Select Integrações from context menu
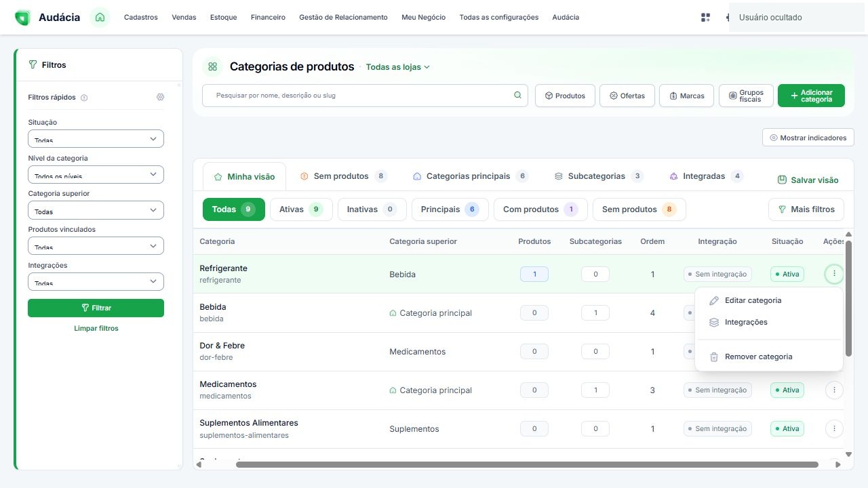This screenshot has height=488, width=868. point(769,322)
